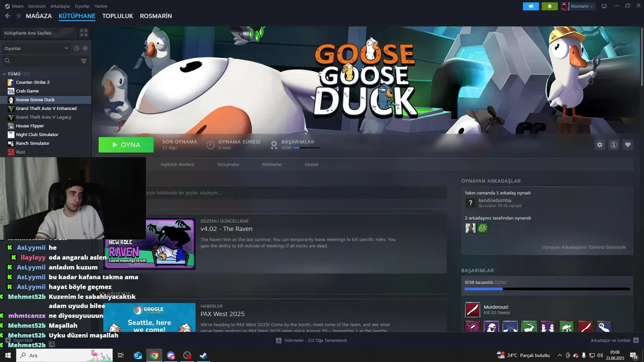Open Windows Start menu
This screenshot has height=362, width=644.
tap(8, 355)
